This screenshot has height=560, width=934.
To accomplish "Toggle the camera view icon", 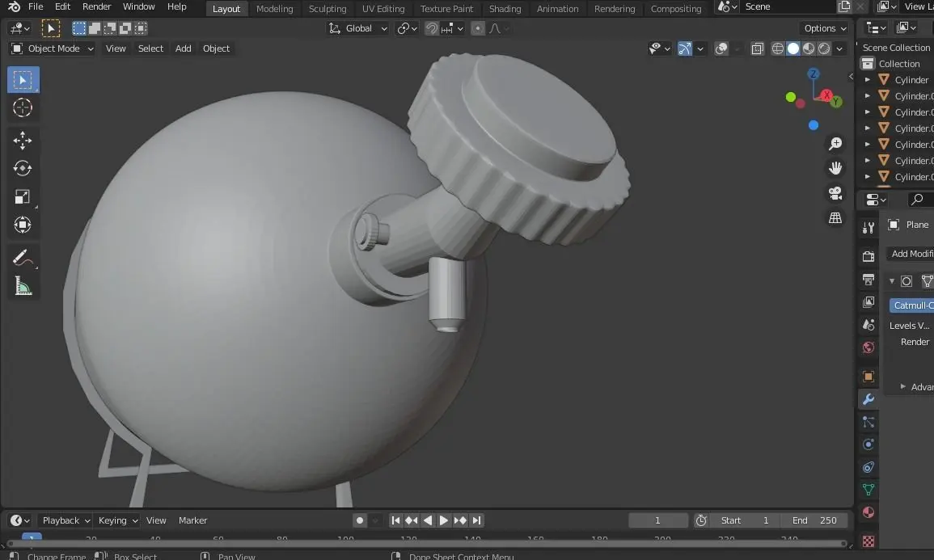I will (835, 193).
